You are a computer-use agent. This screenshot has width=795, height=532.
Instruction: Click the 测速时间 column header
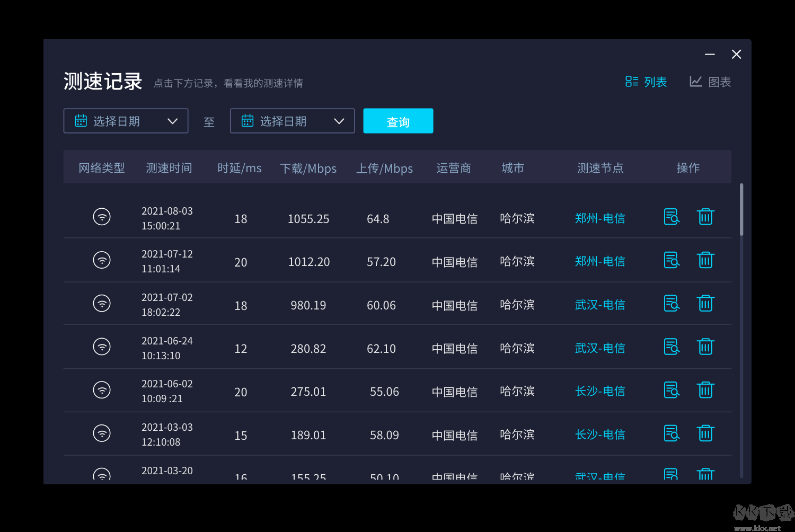[169, 168]
